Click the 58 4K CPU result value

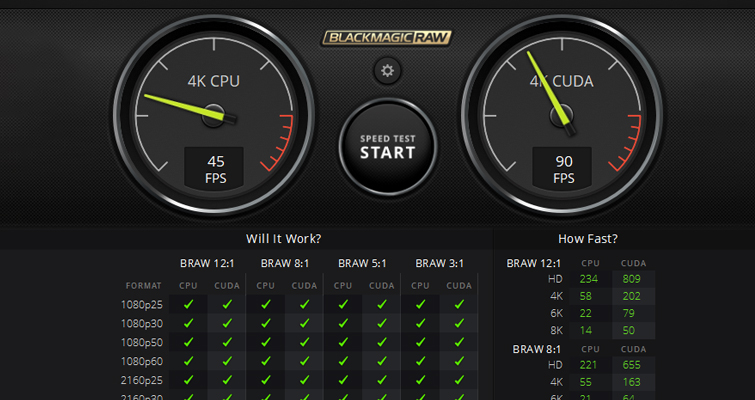(x=587, y=296)
